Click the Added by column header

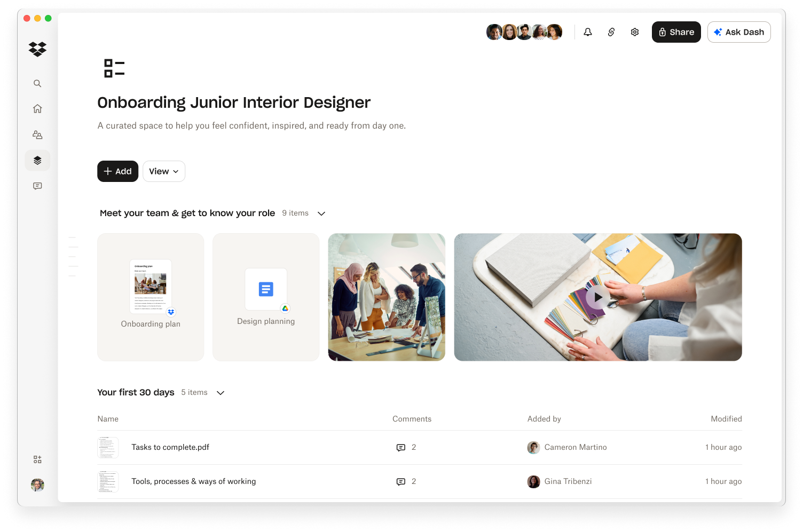click(544, 419)
